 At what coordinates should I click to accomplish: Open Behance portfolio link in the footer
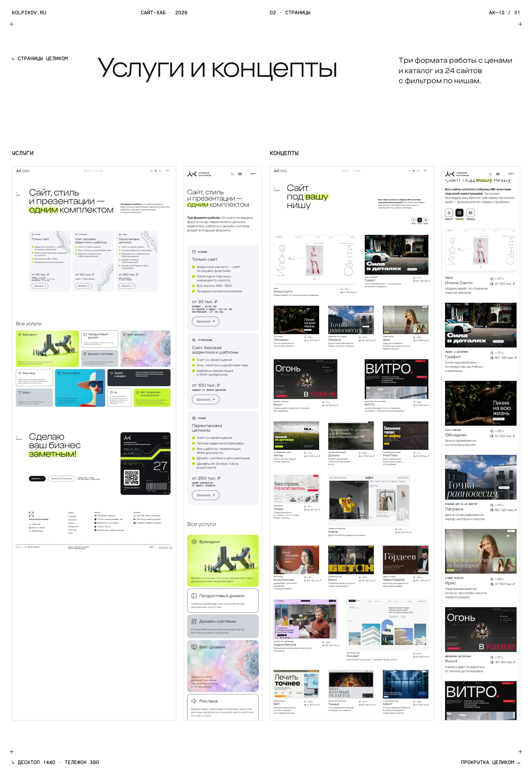pos(147,519)
